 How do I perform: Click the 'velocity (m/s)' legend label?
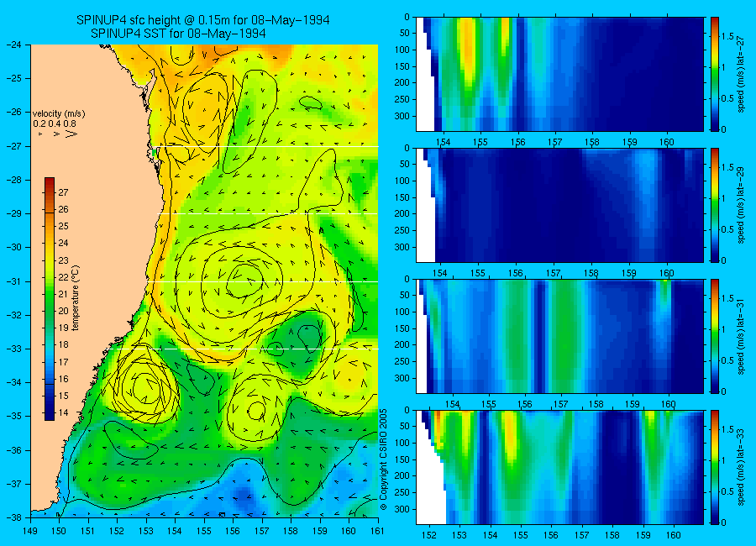(59, 114)
